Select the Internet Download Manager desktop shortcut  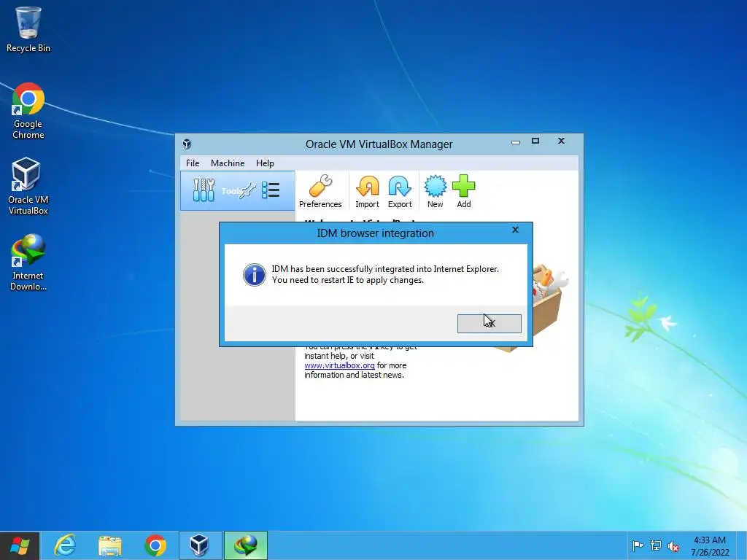(x=28, y=262)
